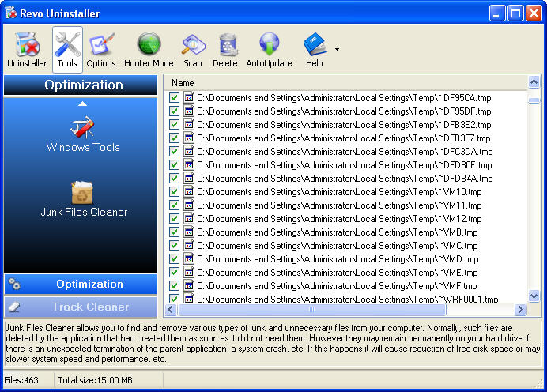The width and height of the screenshot is (547, 392).
Task: Launch AutoUpdate
Action: pyautogui.click(x=269, y=50)
